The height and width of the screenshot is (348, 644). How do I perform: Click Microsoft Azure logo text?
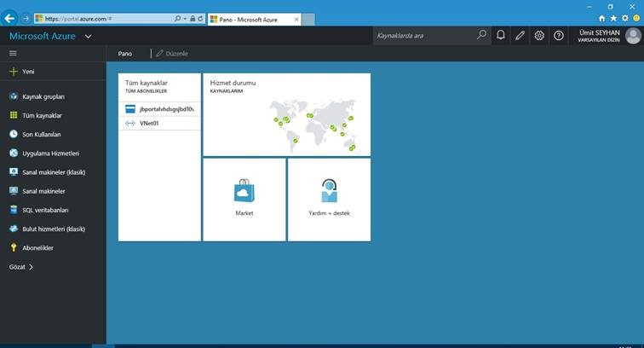(x=43, y=36)
